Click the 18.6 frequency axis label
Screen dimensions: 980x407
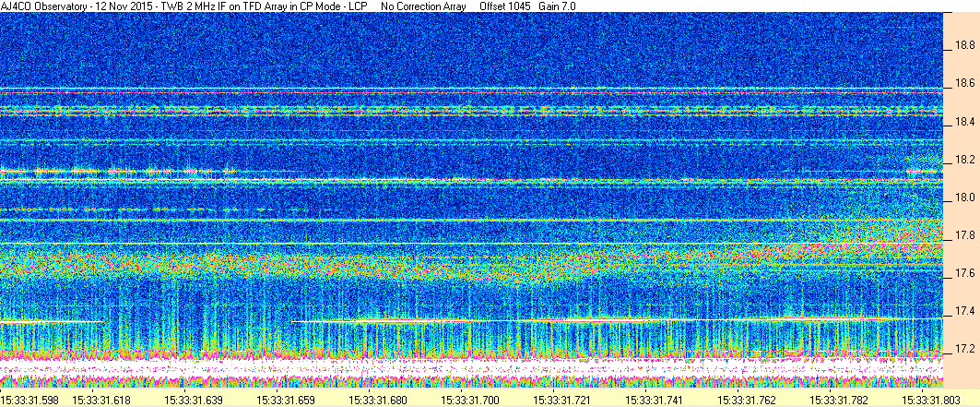965,83
